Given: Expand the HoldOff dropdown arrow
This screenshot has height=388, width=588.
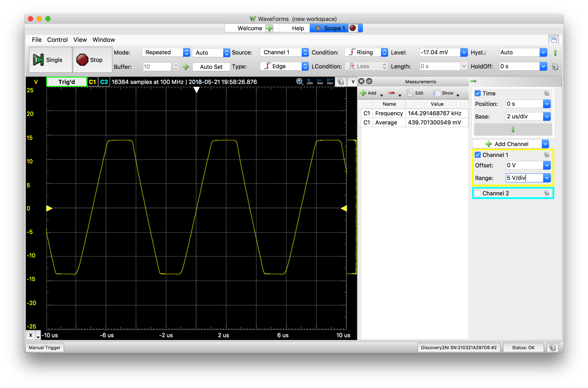Looking at the screenshot, I should pos(543,66).
